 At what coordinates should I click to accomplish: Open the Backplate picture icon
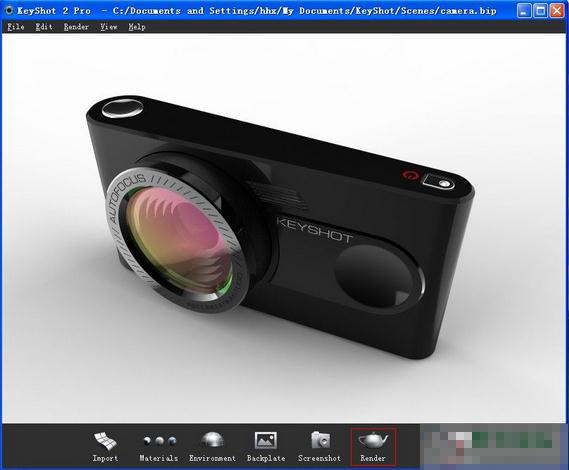[266, 446]
